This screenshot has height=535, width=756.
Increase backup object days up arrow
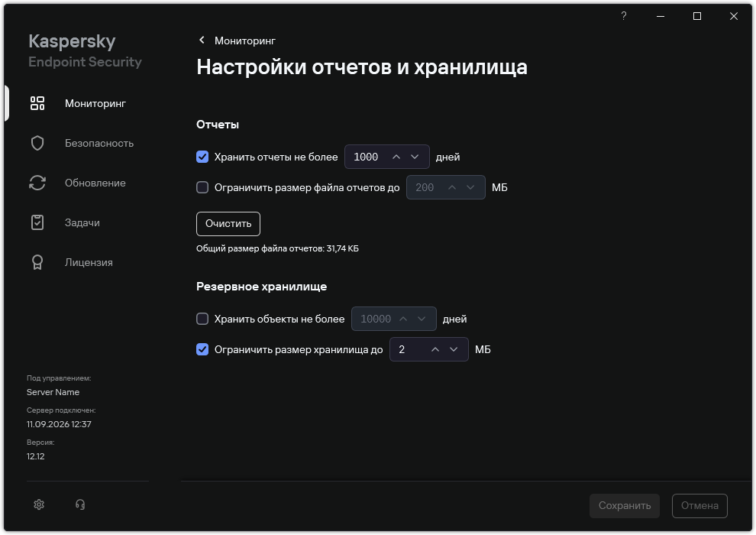[403, 319]
